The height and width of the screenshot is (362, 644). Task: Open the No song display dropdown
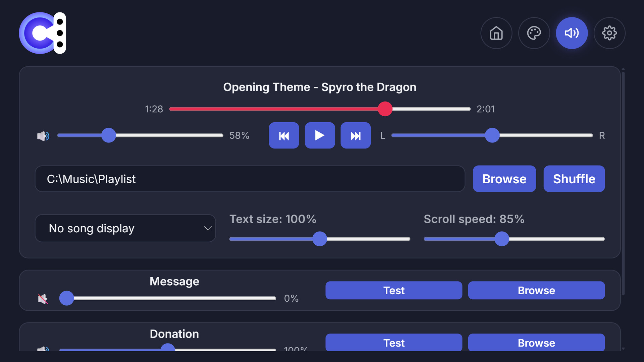coord(125,228)
